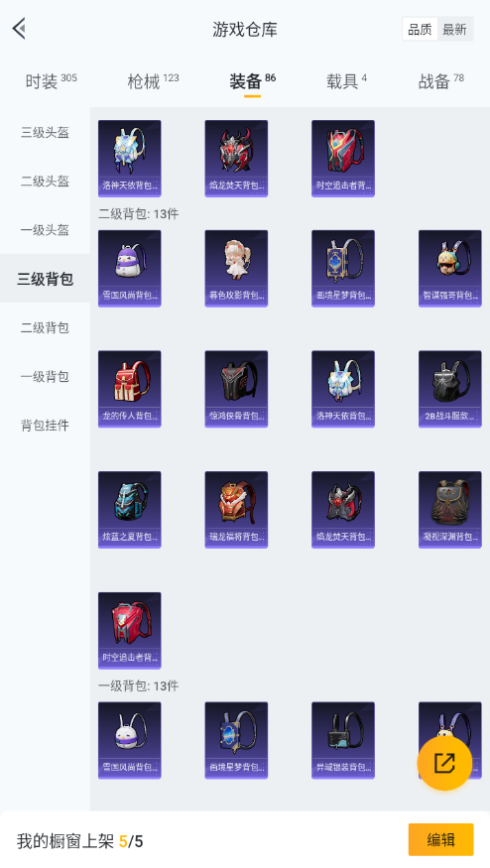Switch to the 时装 tab
This screenshot has width=490, height=868.
(x=51, y=81)
